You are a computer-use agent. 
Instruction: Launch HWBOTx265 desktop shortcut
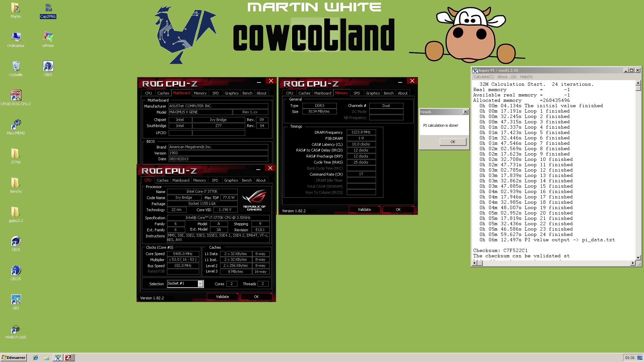[x=16, y=331]
